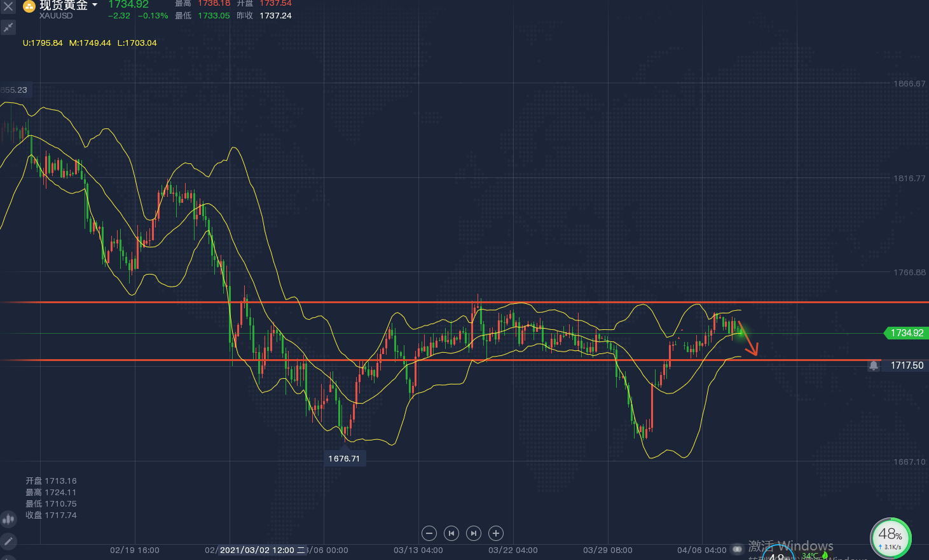
Task: Open the 现货黄金 instrument dropdown
Action: [95, 5]
